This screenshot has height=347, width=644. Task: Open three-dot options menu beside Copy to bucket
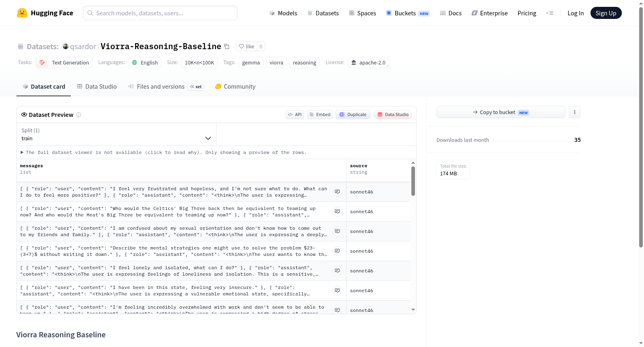tap(575, 112)
